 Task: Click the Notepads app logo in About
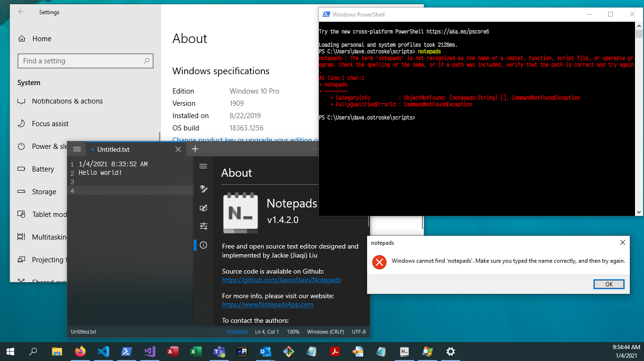240,213
